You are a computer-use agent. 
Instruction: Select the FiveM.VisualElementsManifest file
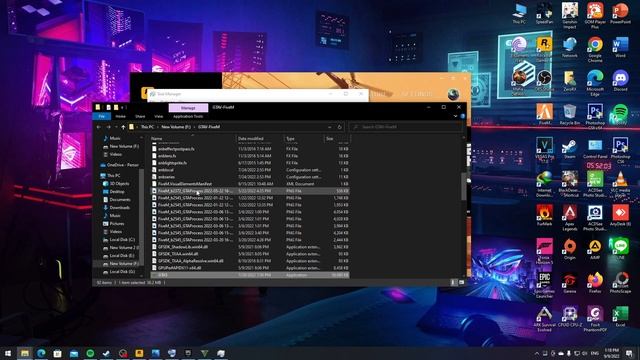(x=250, y=184)
